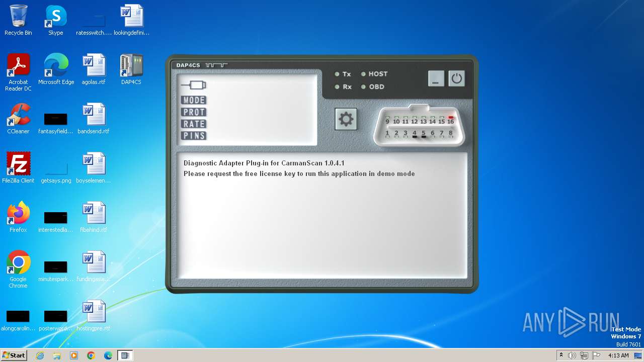This screenshot has width=644, height=362.
Task: Click the HOST indicator LED
Action: [363, 74]
